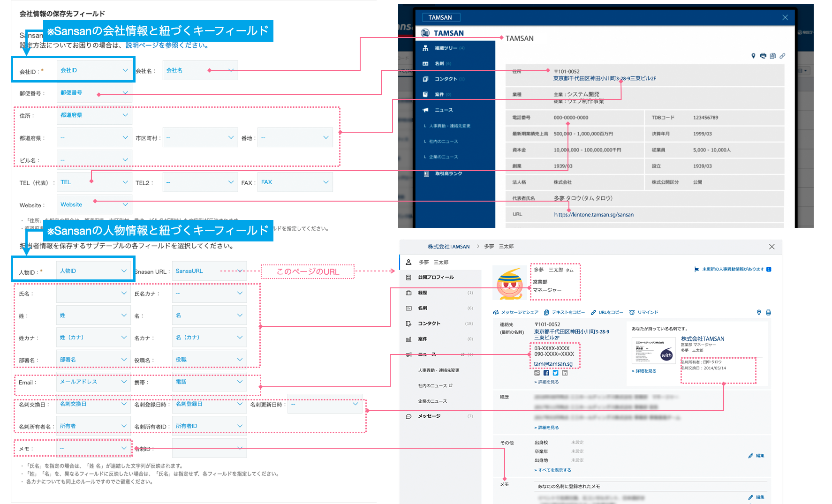This screenshot has height=504, width=832.
Task: Select 公開プロフィール in the person sidebar
Action: (x=436, y=277)
